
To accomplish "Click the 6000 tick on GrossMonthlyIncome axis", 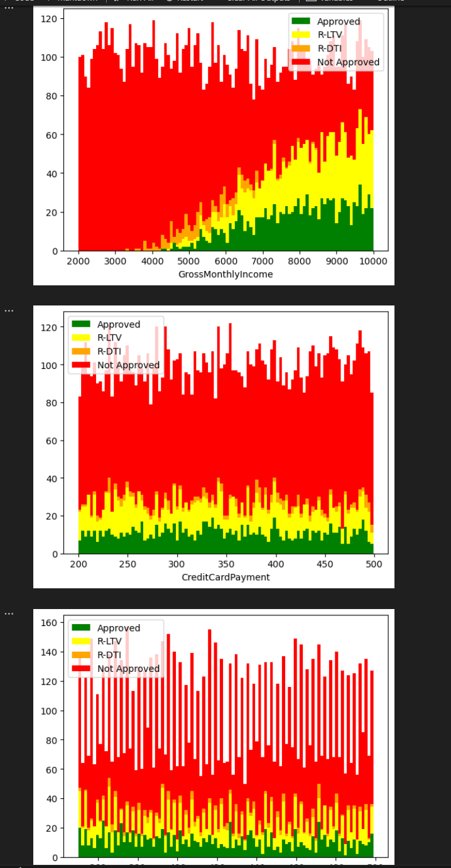I will [226, 260].
